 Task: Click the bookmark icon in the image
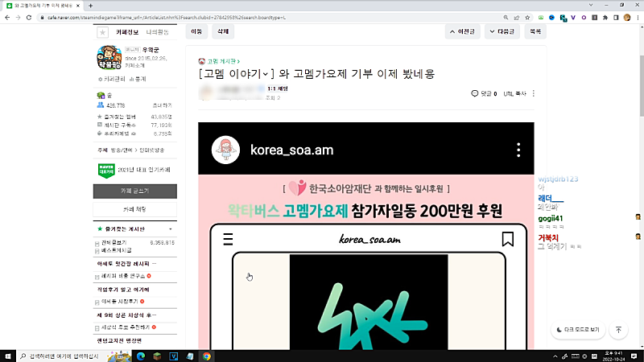tap(508, 239)
